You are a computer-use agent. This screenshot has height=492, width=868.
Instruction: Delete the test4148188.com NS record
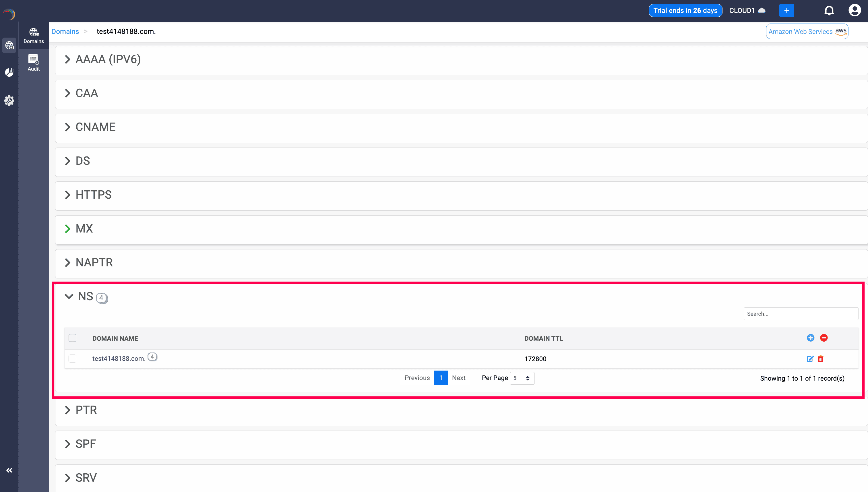click(821, 359)
